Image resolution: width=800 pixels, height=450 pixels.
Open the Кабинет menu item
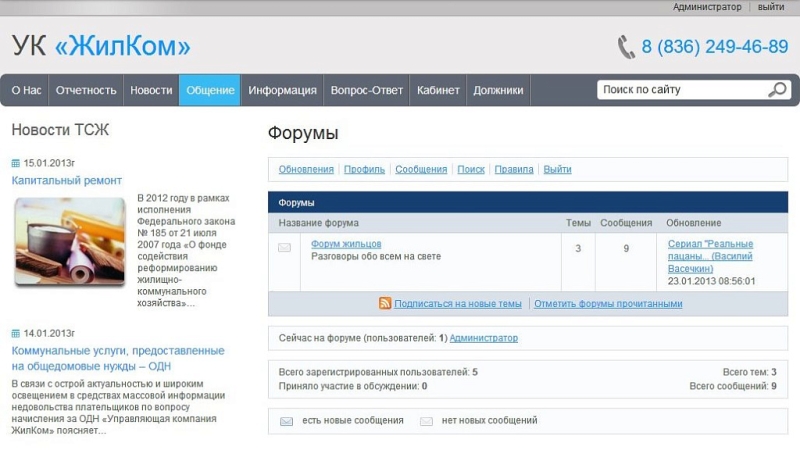[x=438, y=90]
